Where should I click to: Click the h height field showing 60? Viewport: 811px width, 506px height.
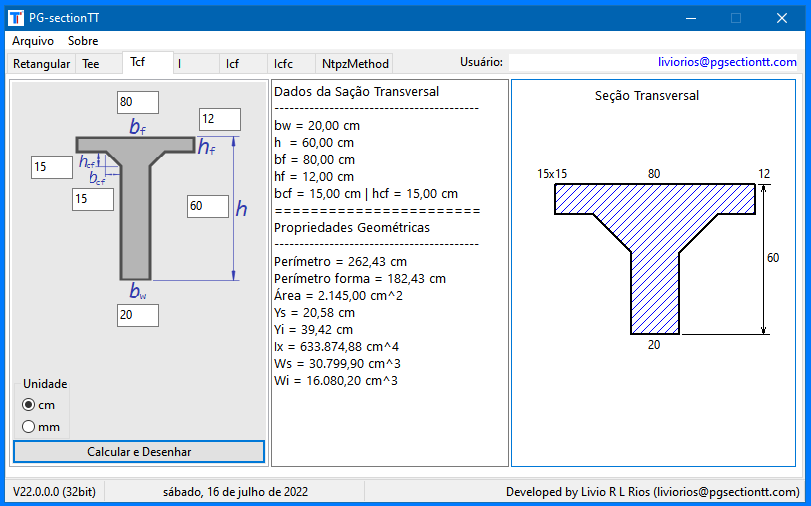coord(208,206)
